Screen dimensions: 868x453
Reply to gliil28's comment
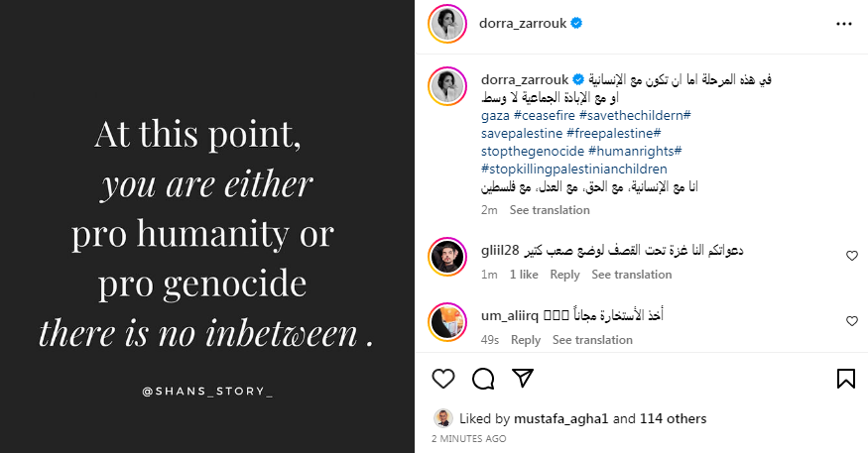(564, 275)
